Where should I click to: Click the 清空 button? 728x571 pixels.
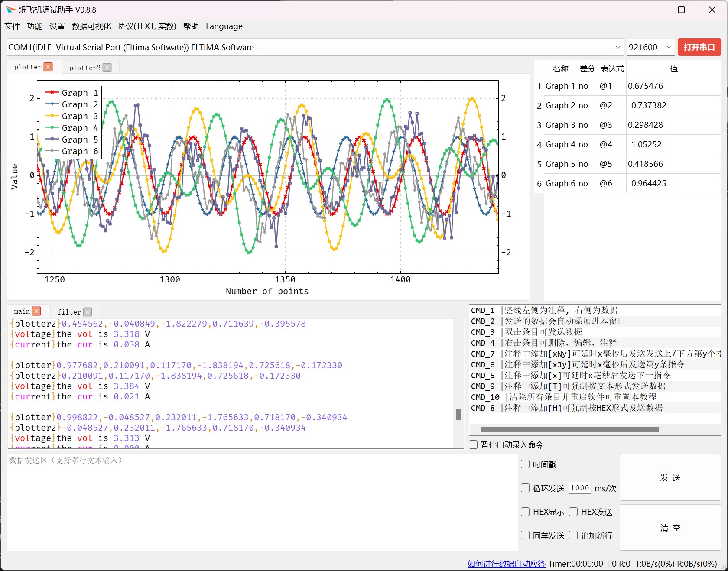[x=670, y=528]
